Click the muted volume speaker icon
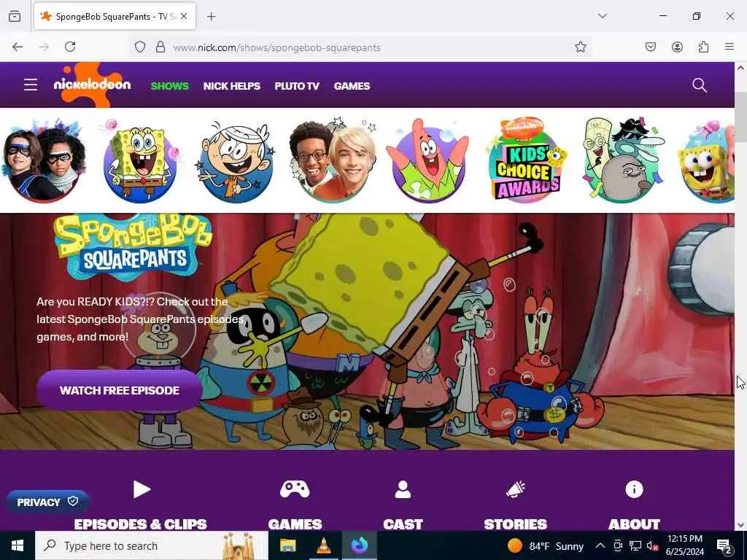The height and width of the screenshot is (560, 747). coord(652,546)
